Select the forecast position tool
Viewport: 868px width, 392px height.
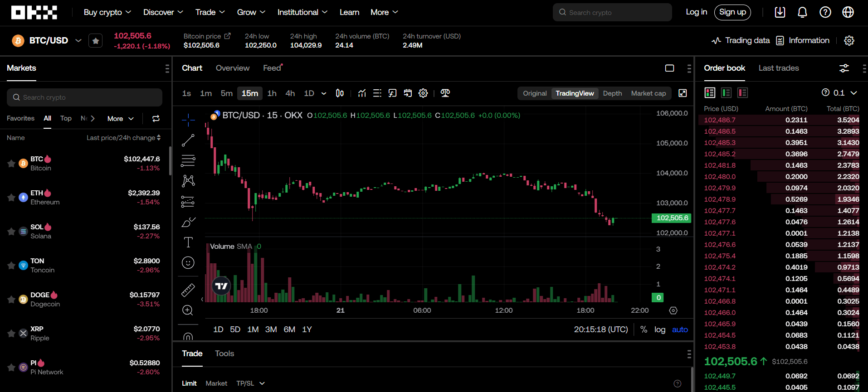click(188, 202)
